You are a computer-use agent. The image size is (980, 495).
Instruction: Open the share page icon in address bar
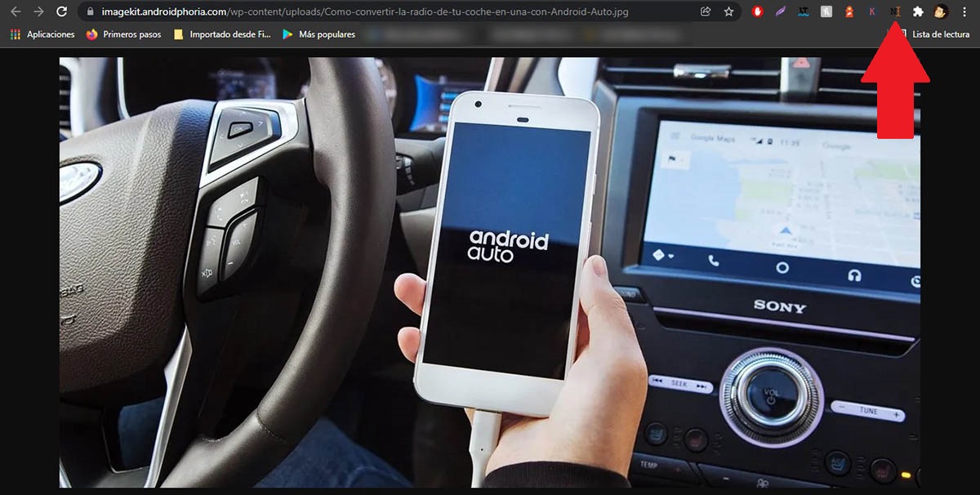coord(706,11)
